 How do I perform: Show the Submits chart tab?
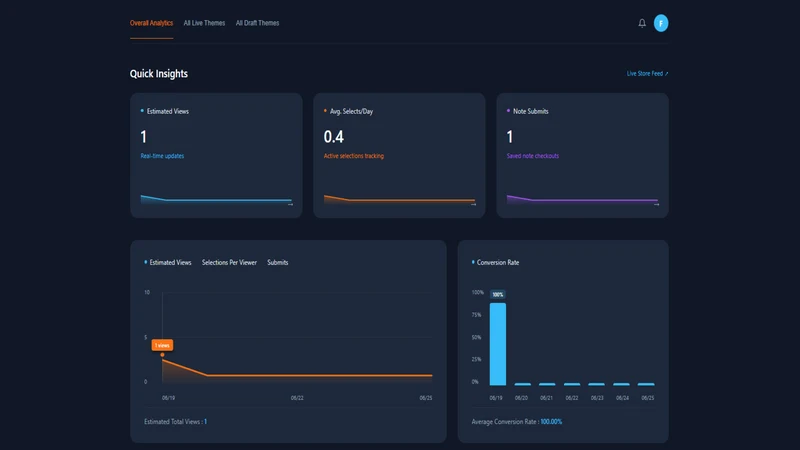pyautogui.click(x=278, y=262)
